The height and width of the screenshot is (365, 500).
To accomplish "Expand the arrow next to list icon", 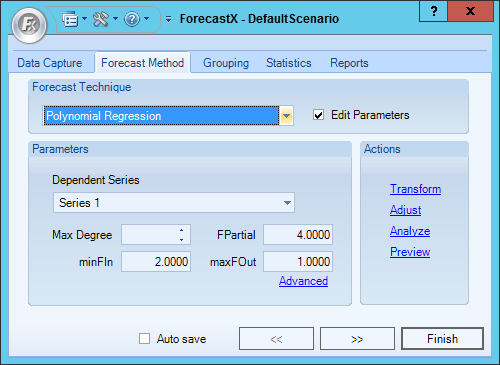I will (84, 19).
